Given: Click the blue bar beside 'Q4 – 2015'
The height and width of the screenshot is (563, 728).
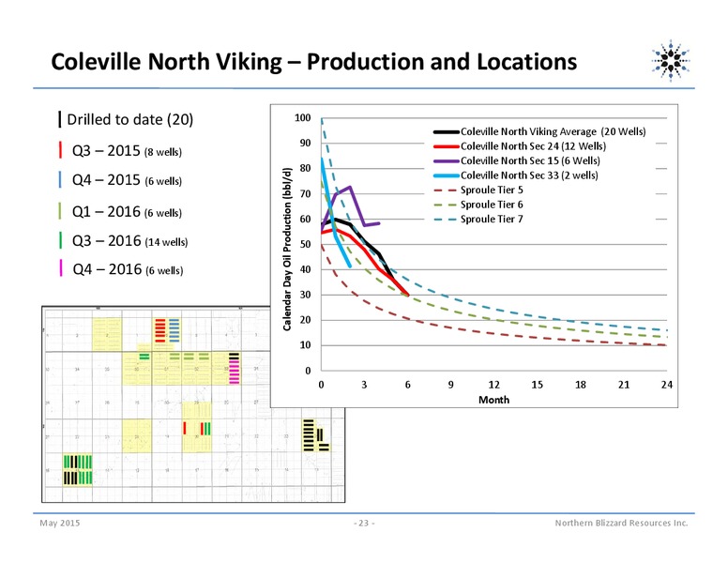Looking at the screenshot, I should click(x=60, y=179).
